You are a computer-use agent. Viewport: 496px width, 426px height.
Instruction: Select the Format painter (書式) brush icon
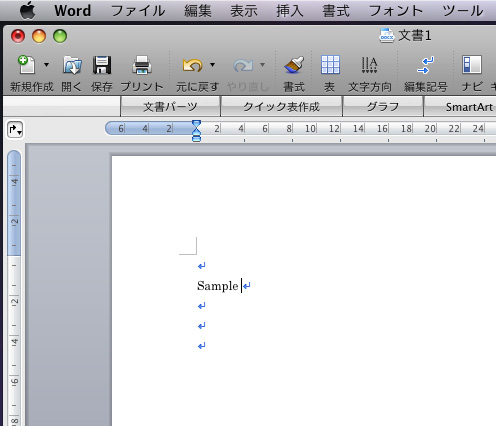click(x=294, y=65)
